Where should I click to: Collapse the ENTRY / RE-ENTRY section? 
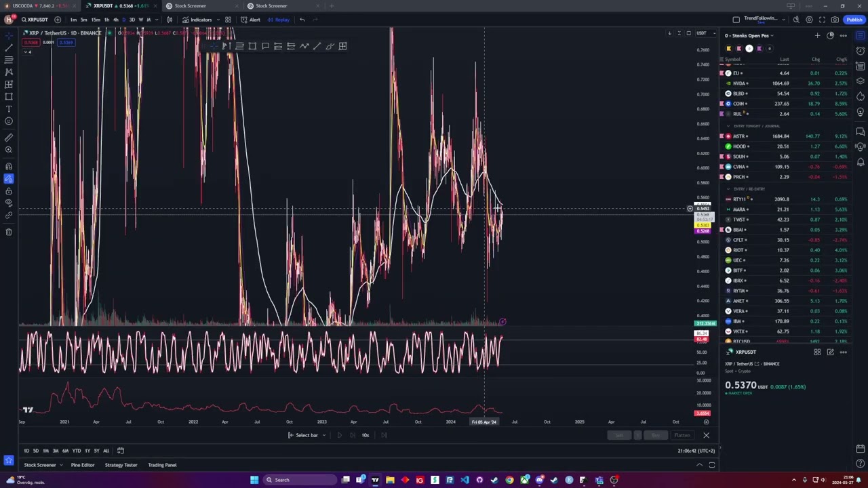click(728, 189)
